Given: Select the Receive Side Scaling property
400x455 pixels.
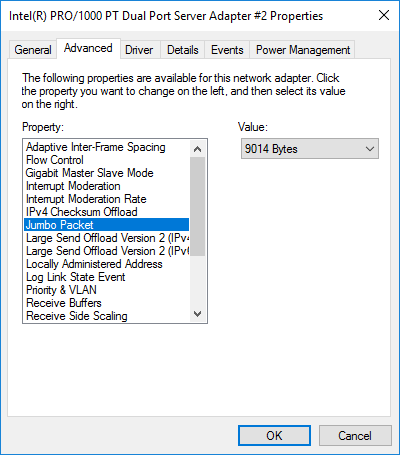Looking at the screenshot, I should [x=107, y=316].
